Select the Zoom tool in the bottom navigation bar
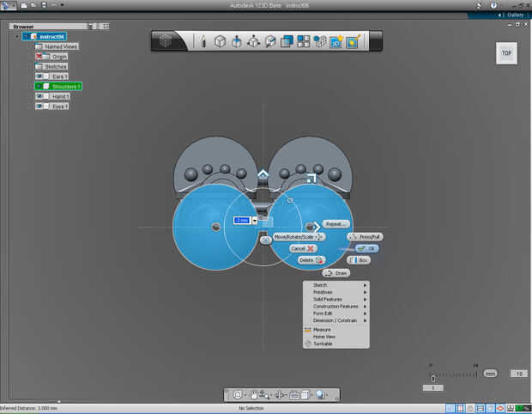 (x=264, y=394)
